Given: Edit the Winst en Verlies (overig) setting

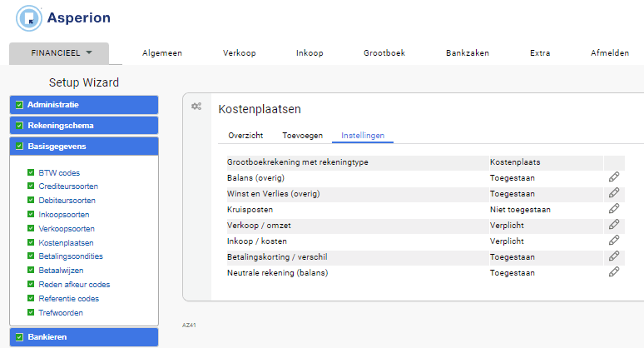Looking at the screenshot, I should pyautogui.click(x=614, y=192).
